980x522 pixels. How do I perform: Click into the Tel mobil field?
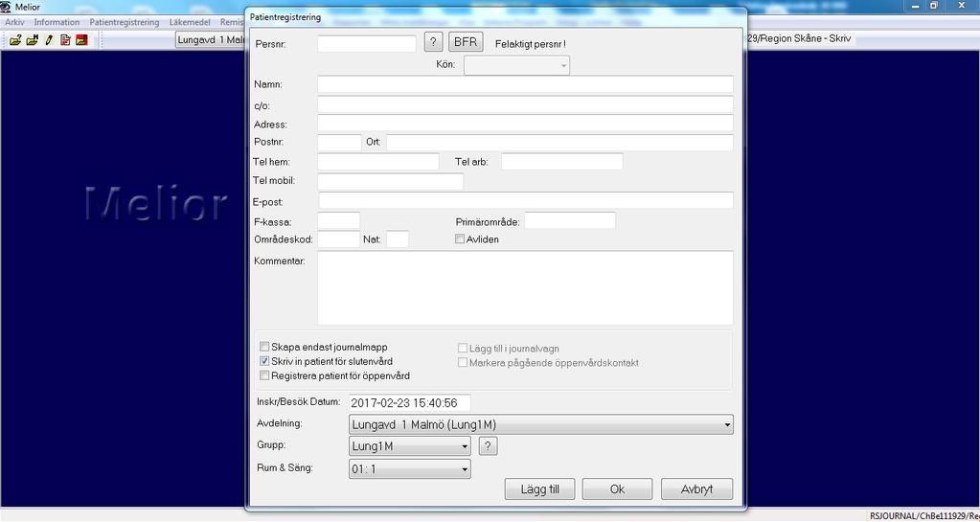click(x=391, y=181)
